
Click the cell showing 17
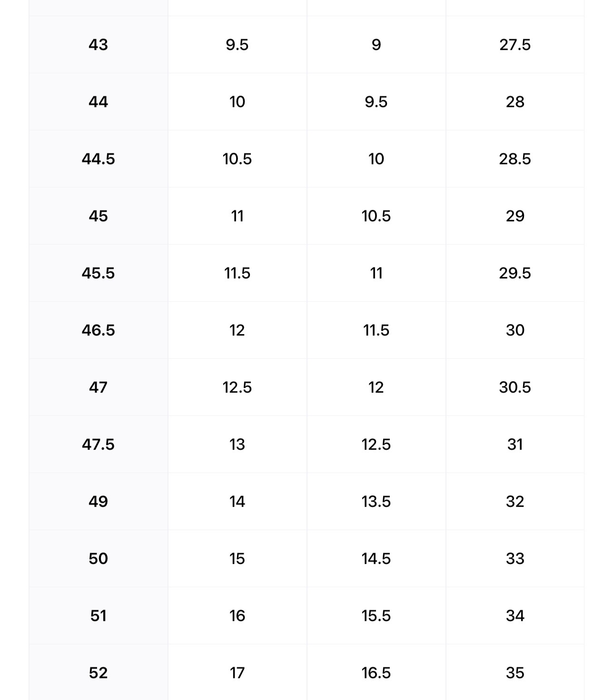point(237,673)
